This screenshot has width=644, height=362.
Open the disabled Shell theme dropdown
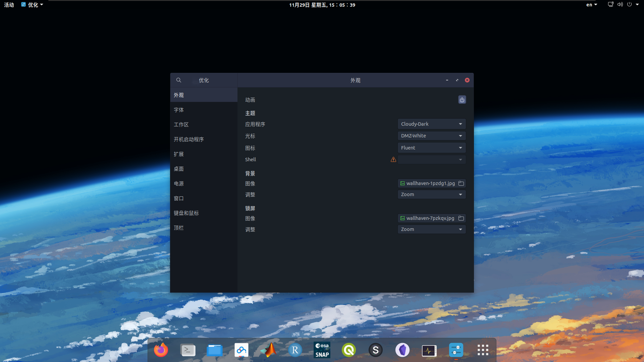(x=431, y=160)
